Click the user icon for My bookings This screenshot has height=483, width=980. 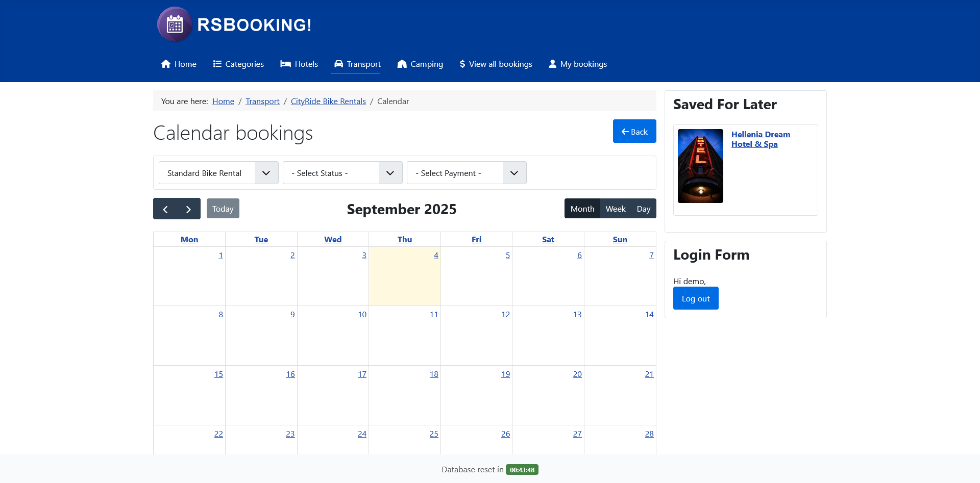(552, 64)
